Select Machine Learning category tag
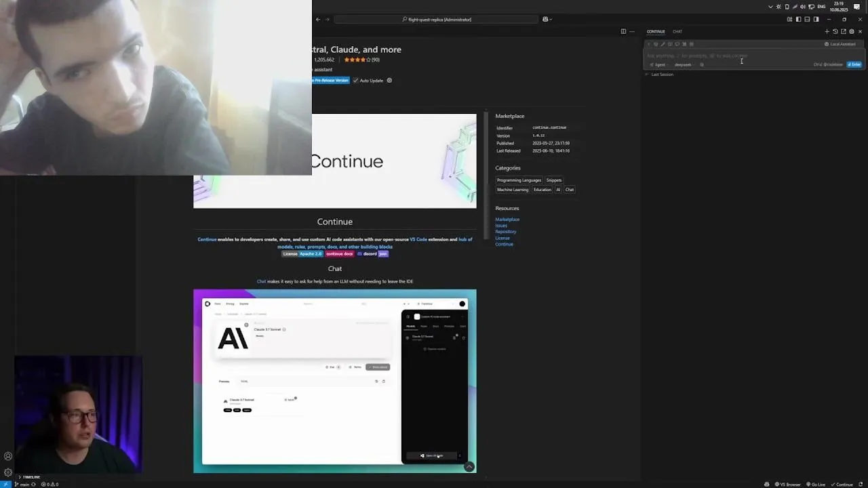 [513, 190]
